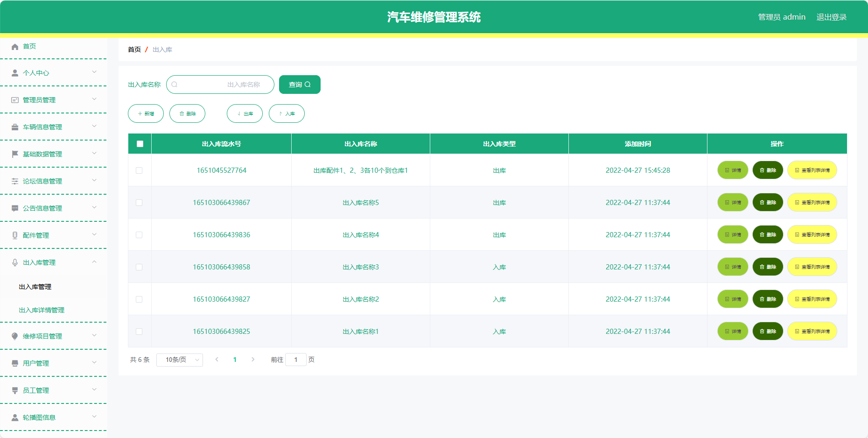Open 出入库详情管理 submenu item
Viewport: 868px width, 438px height.
point(42,310)
